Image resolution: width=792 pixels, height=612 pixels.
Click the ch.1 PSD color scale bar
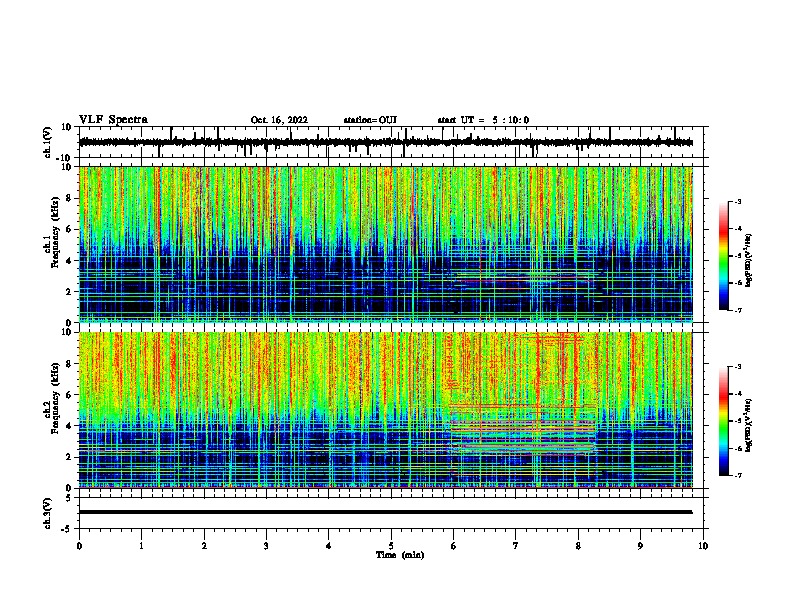pyautogui.click(x=724, y=256)
